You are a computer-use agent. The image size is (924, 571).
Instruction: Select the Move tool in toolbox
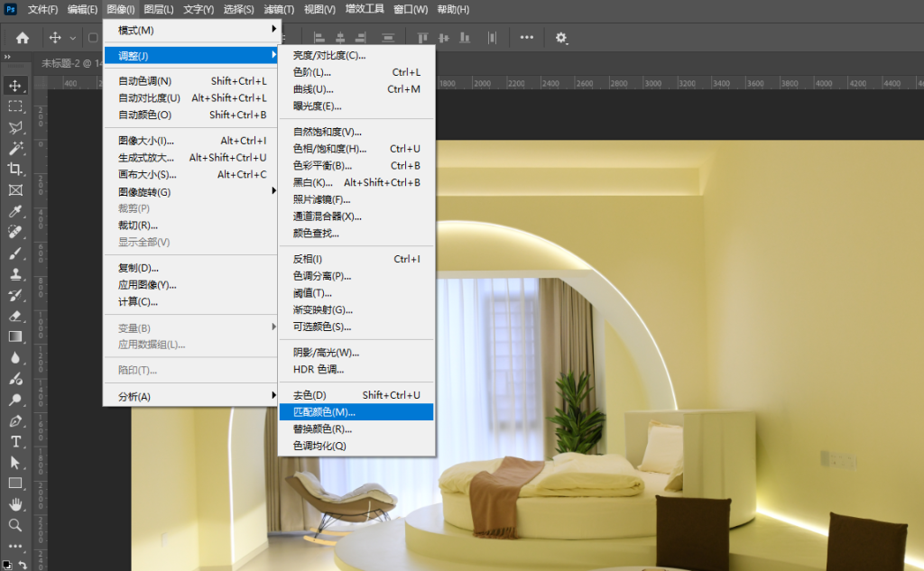(15, 86)
